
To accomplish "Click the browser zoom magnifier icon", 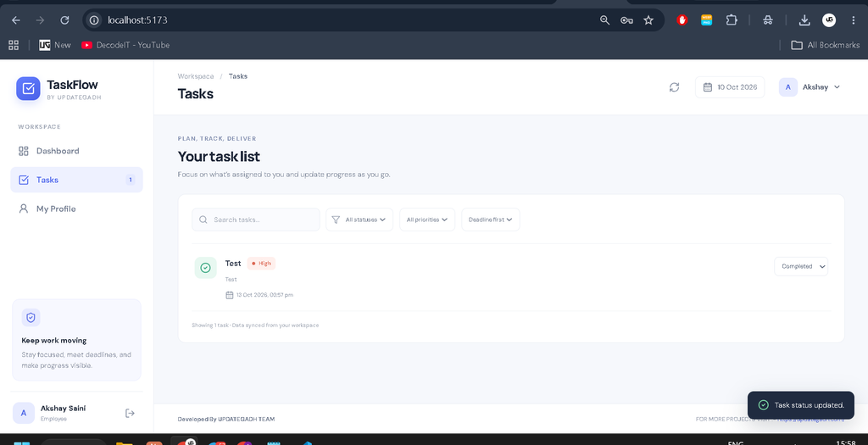I will (604, 20).
